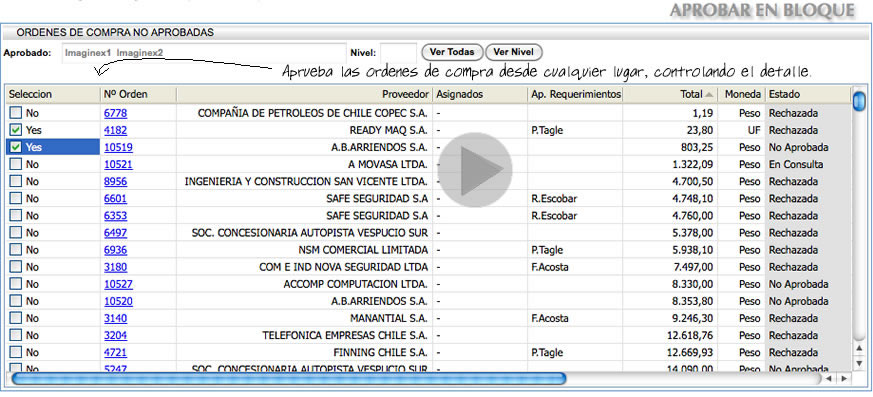
Task: Open order link 4721
Action: click(x=115, y=352)
